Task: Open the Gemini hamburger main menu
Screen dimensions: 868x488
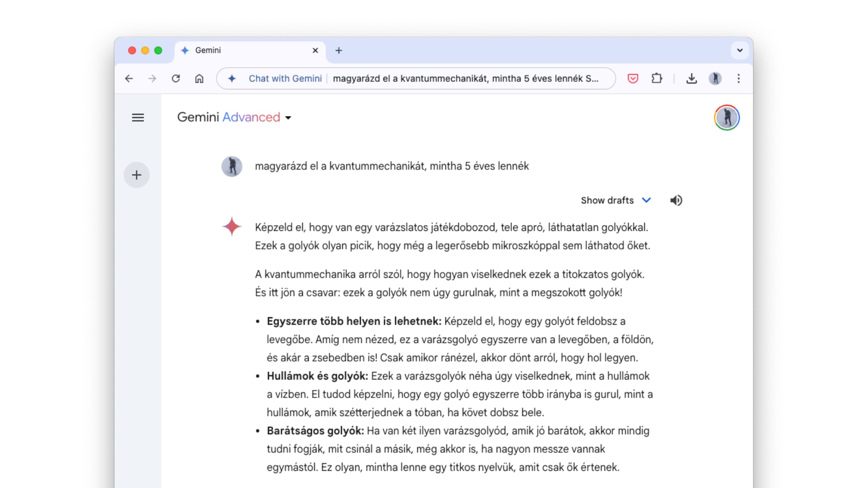Action: (x=138, y=117)
